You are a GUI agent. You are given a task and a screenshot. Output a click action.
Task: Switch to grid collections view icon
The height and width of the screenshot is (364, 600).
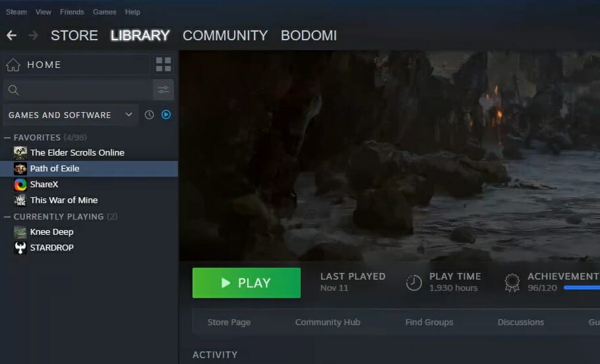(164, 65)
